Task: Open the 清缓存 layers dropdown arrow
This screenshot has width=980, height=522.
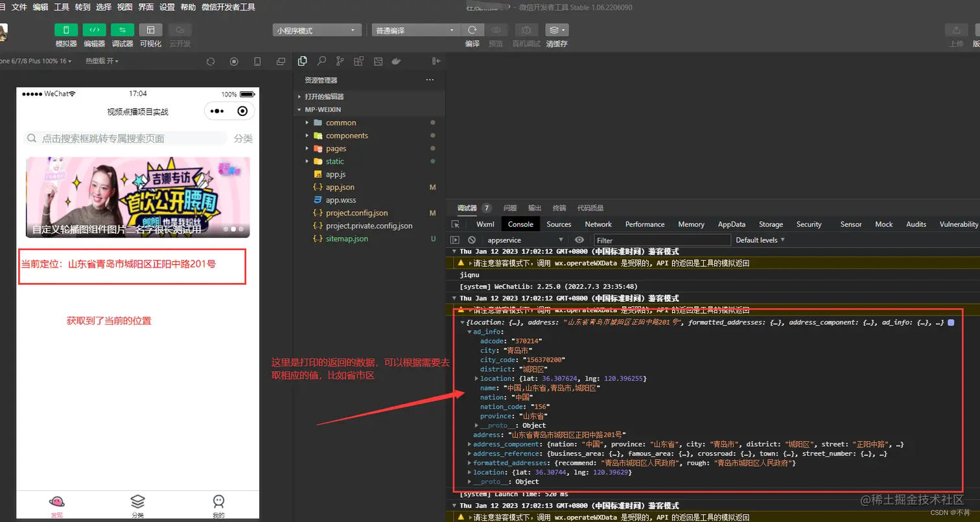Action: pyautogui.click(x=565, y=30)
